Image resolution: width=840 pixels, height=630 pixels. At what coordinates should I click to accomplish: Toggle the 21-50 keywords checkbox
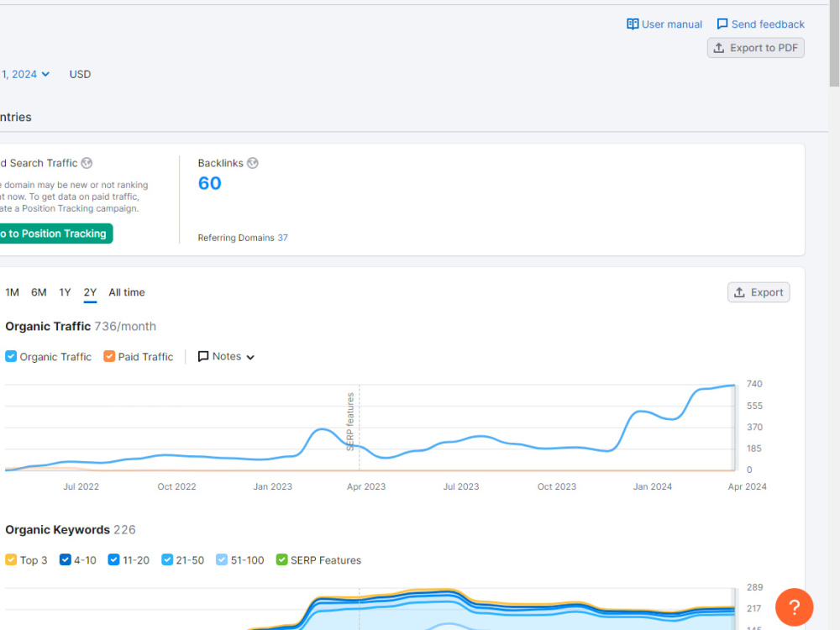point(167,559)
